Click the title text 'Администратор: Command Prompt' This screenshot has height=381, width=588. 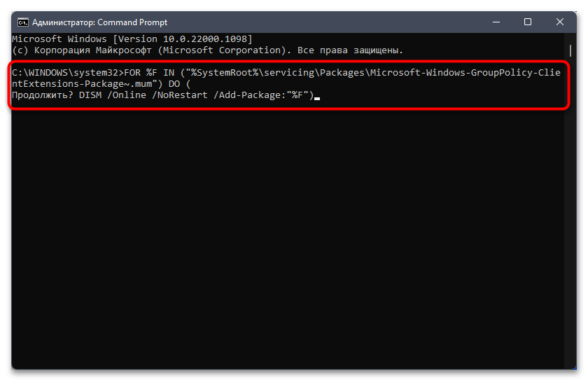99,22
